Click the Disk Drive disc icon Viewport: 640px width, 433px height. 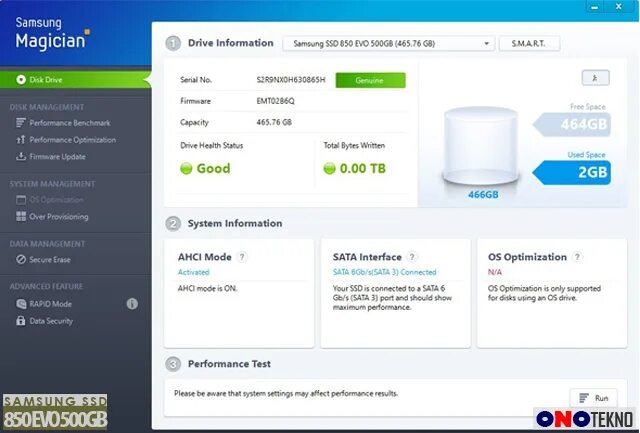21,80
